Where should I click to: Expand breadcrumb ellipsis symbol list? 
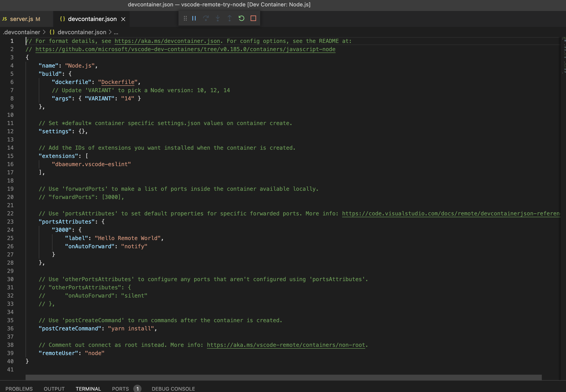[116, 32]
